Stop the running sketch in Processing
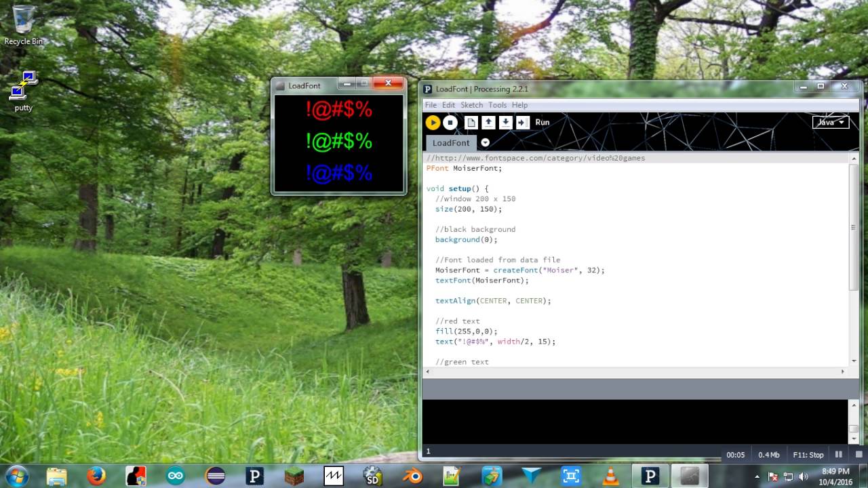 point(450,123)
